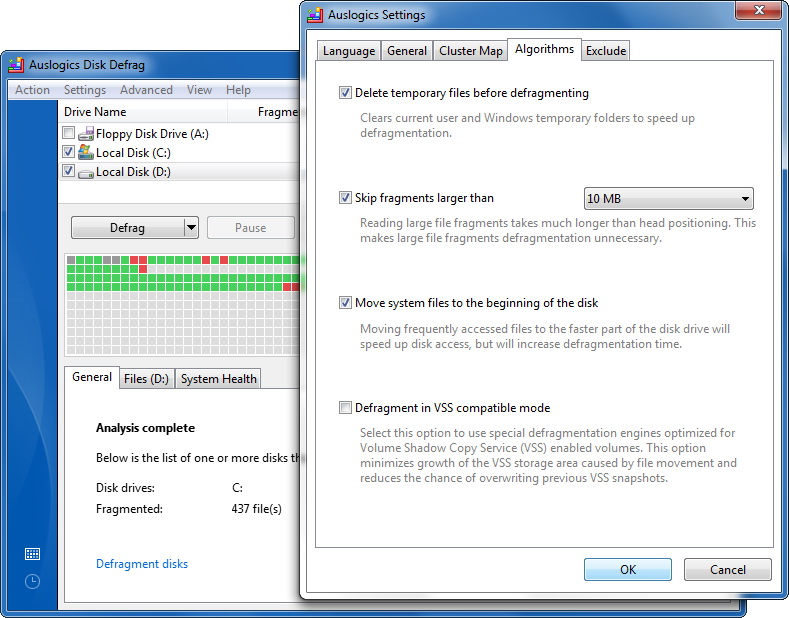Click the Auslogics Disk Defrag title icon

(16, 65)
